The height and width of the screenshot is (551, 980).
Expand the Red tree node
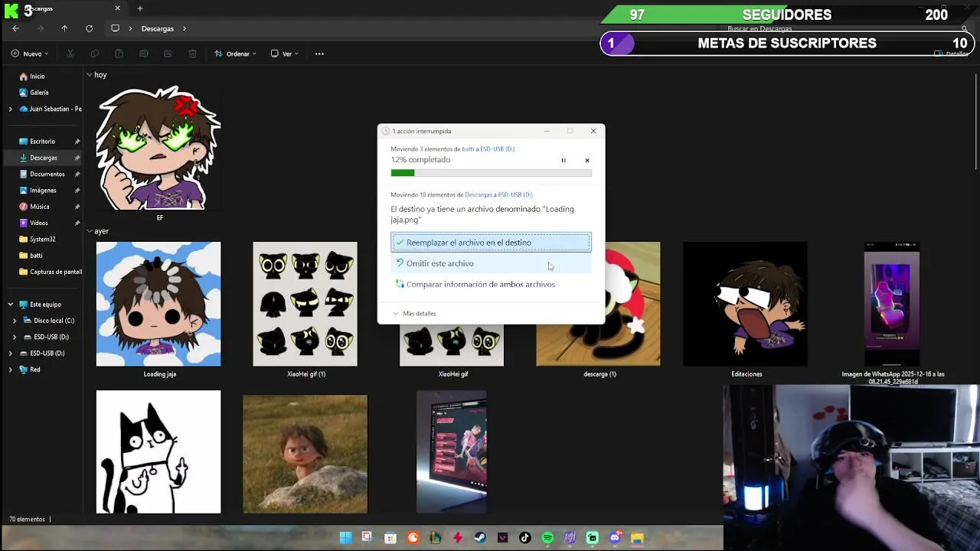pos(10,370)
